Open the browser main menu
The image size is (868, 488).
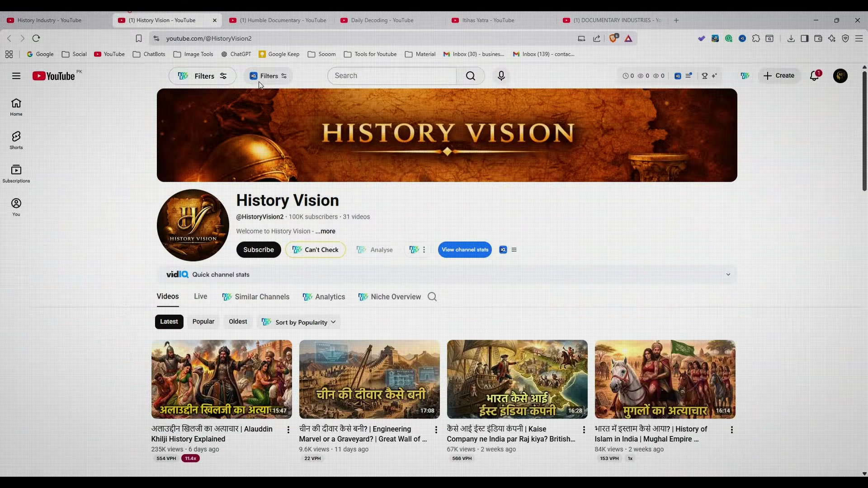pyautogui.click(x=859, y=39)
